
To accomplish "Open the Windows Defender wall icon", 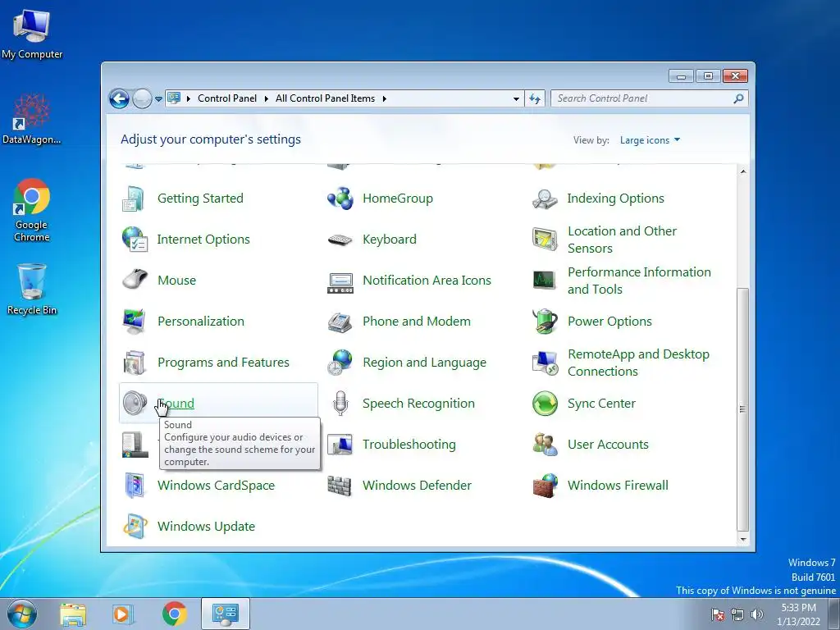I will tap(340, 486).
